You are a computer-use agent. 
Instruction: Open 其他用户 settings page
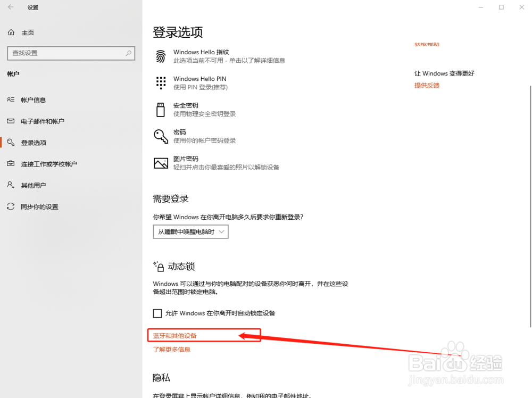(x=33, y=185)
